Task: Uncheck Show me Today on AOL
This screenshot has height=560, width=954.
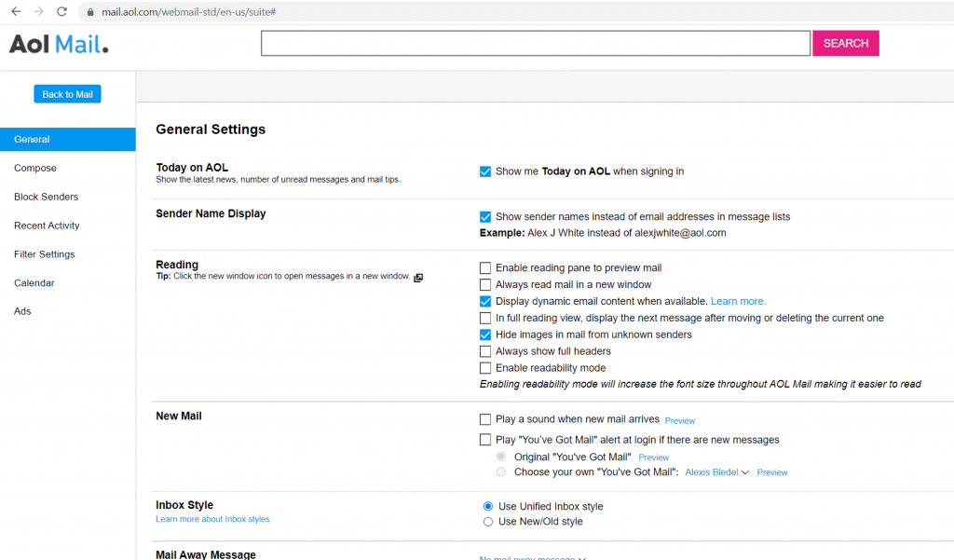Action: (485, 171)
